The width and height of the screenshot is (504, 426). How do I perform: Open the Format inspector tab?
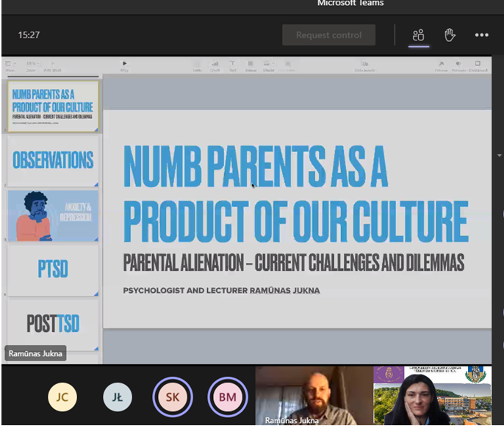[x=442, y=65]
